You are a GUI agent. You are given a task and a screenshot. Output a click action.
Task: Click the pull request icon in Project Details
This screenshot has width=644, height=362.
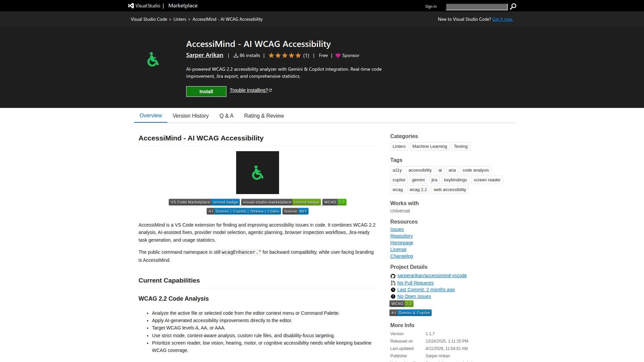point(393,283)
